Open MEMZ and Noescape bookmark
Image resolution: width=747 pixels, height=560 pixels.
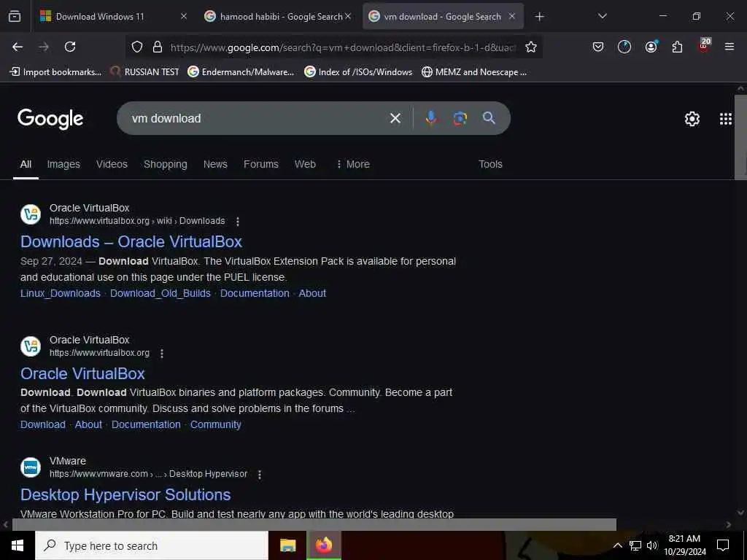(x=474, y=72)
